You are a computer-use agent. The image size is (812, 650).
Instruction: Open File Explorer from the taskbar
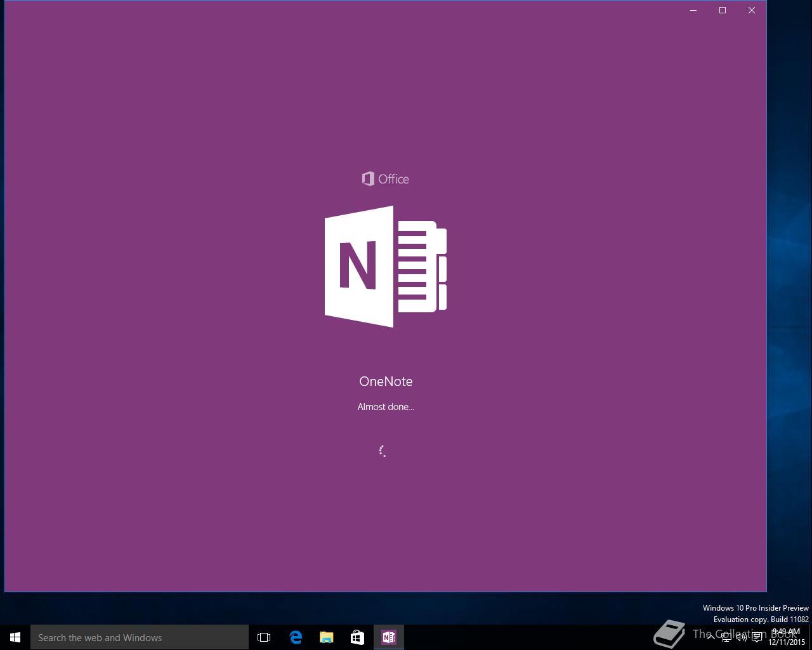[327, 637]
